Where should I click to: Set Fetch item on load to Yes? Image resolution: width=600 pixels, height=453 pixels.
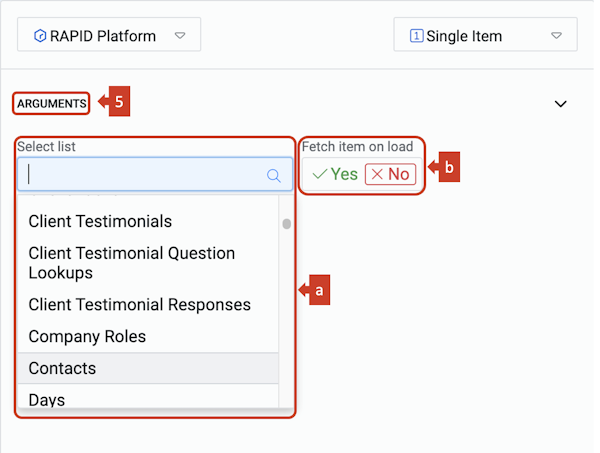(335, 174)
